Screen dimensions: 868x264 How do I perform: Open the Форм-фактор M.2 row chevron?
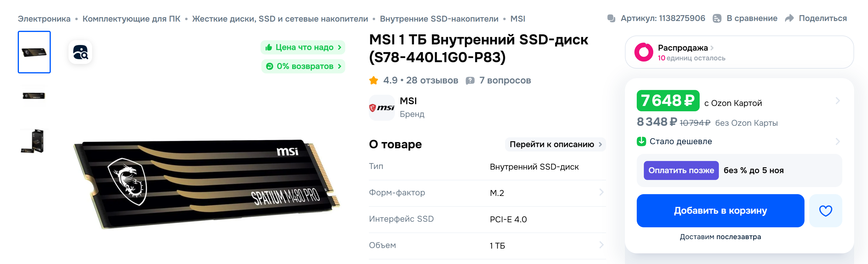(x=601, y=192)
